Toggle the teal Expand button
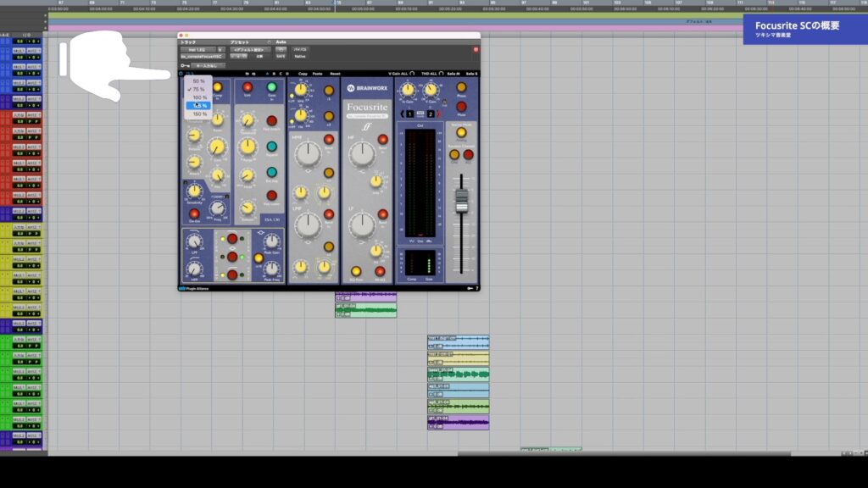The width and height of the screenshot is (868, 488). click(x=272, y=147)
